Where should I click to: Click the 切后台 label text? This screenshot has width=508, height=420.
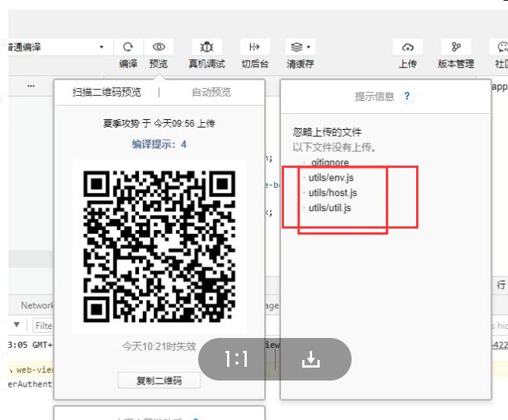click(x=255, y=64)
